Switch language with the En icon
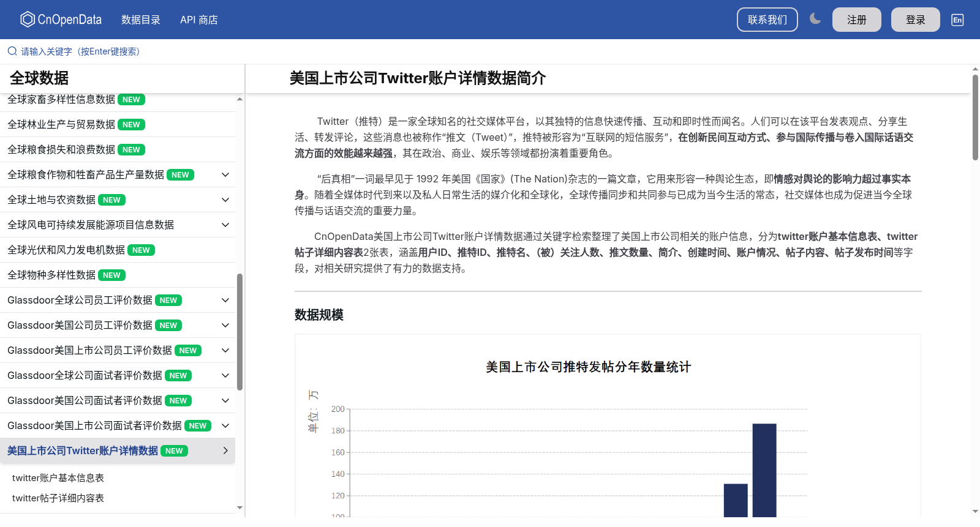 (x=957, y=20)
